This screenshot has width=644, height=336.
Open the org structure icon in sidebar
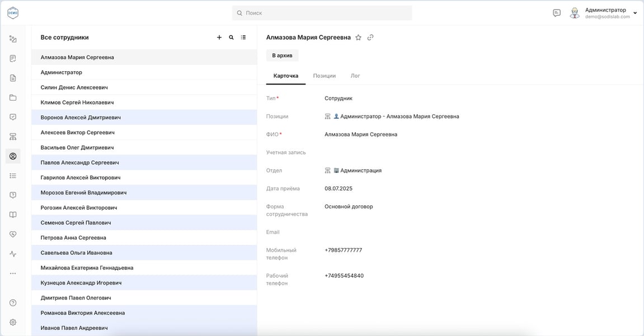(13, 137)
